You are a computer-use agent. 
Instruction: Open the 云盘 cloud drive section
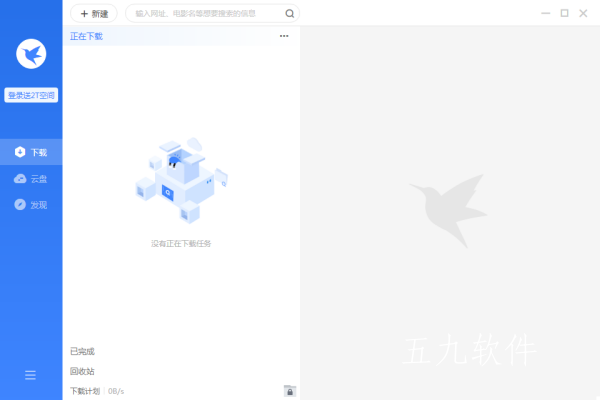[31, 179]
